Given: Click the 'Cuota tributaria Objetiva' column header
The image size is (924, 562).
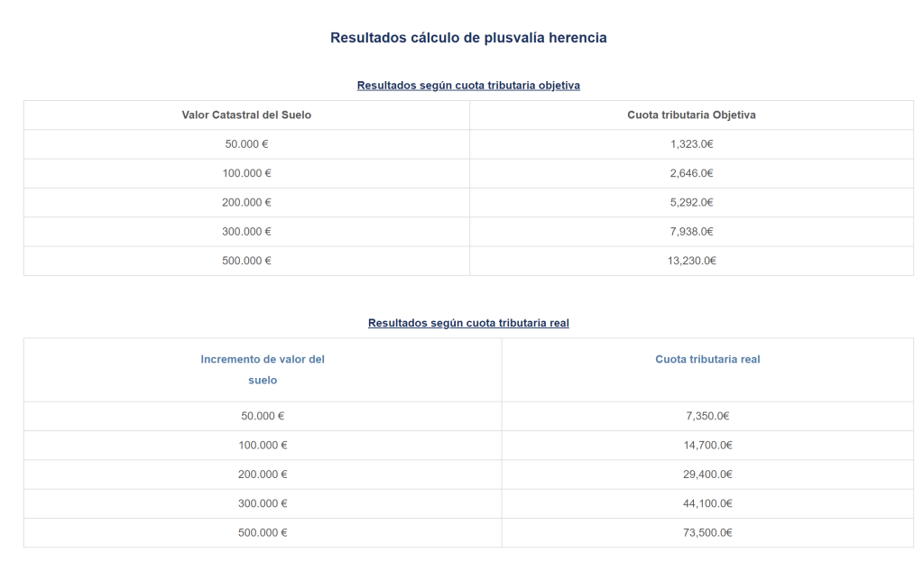Looking at the screenshot, I should pos(691,115).
